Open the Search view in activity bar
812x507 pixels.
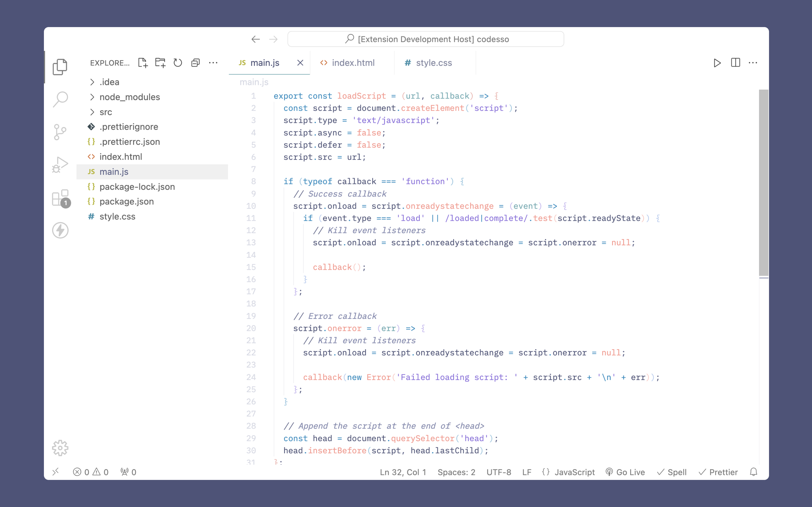[x=61, y=99]
